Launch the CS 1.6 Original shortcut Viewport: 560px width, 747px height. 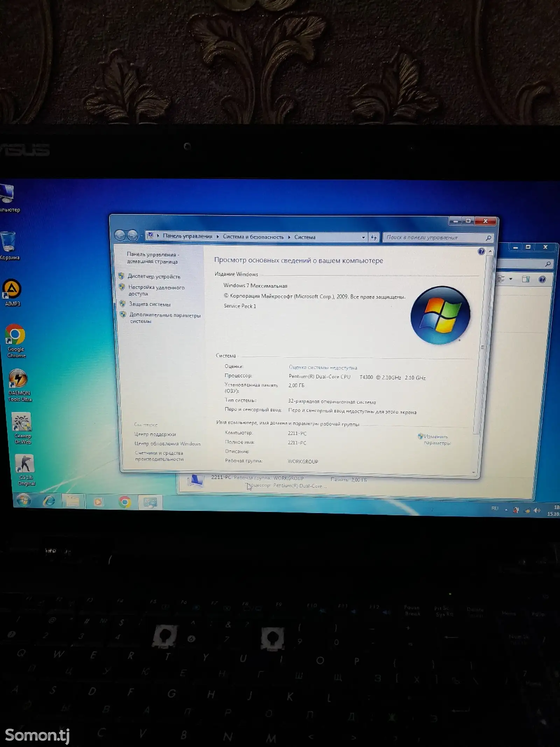click(26, 470)
